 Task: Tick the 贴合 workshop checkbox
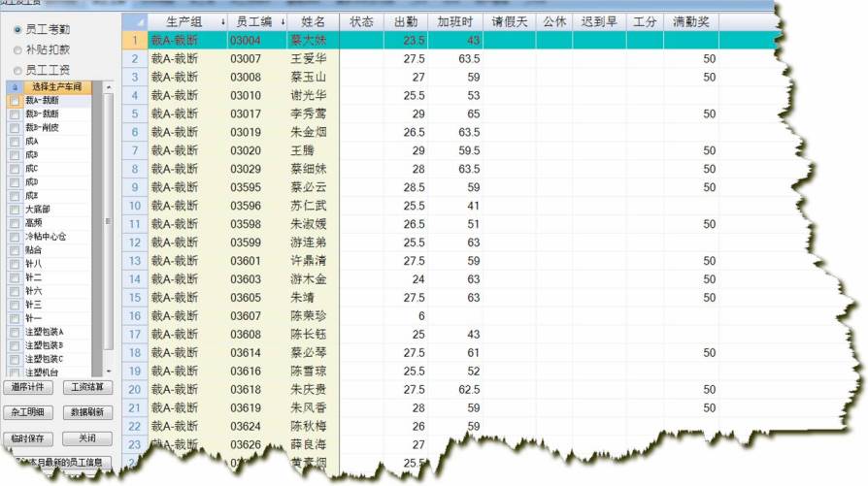coord(15,250)
